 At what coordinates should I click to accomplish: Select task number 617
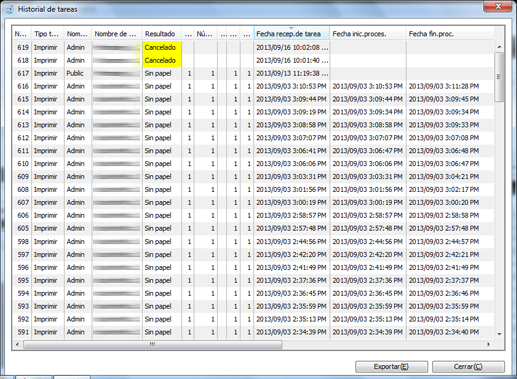pos(23,73)
